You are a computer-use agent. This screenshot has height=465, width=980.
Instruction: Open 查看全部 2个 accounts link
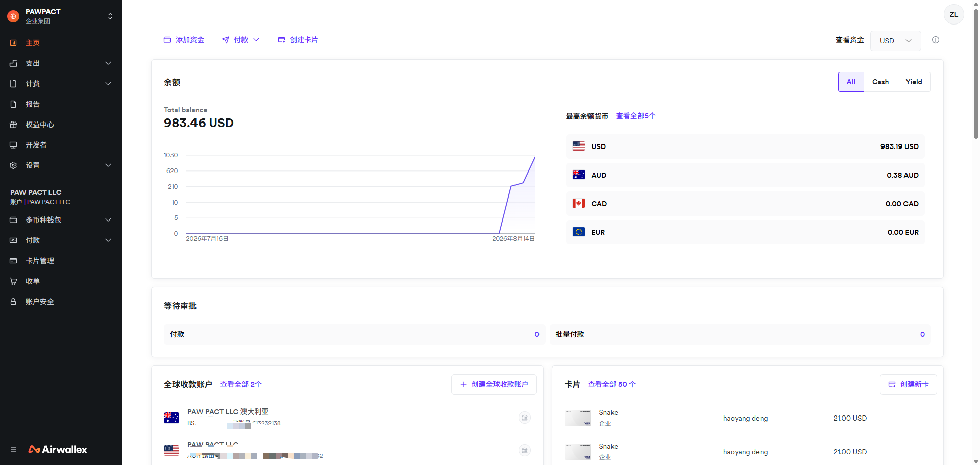(x=241, y=384)
